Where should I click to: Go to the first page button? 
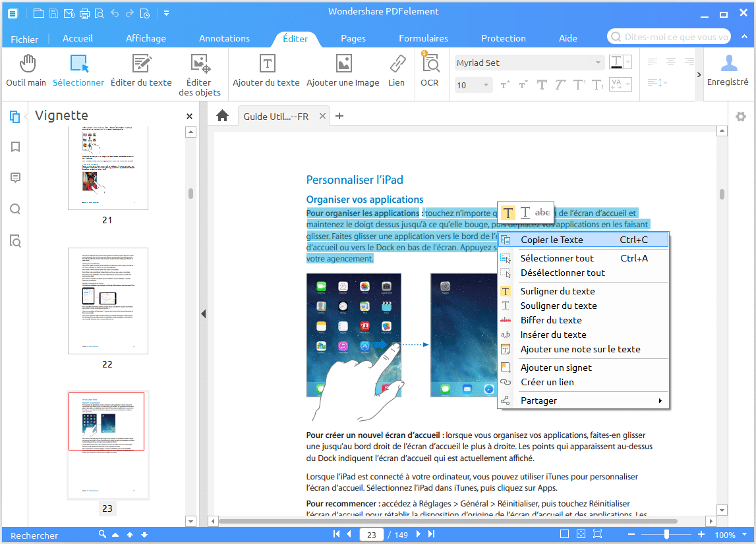tap(337, 534)
